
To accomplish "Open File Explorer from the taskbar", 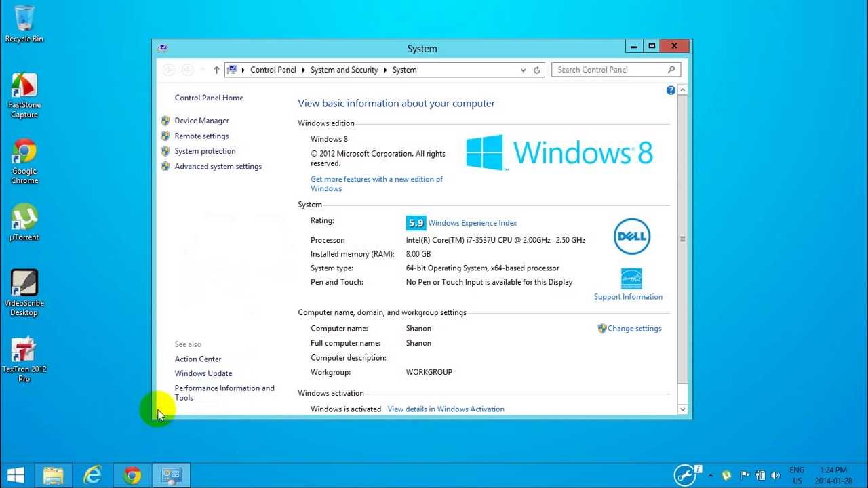I will 53,474.
